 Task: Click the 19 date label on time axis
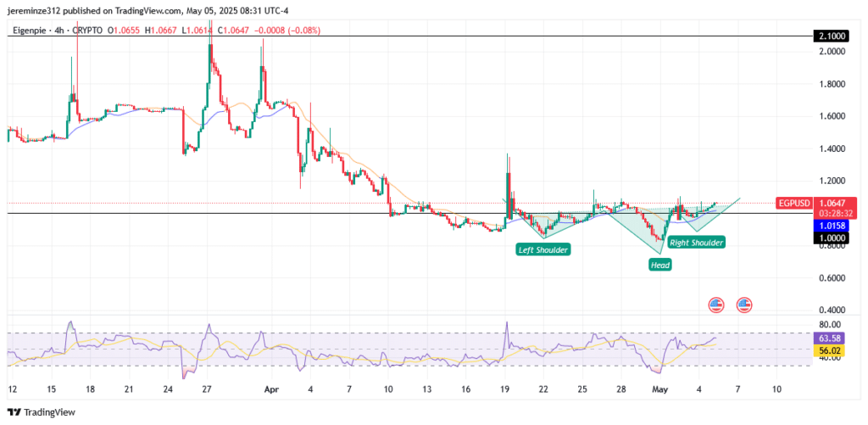tap(504, 389)
